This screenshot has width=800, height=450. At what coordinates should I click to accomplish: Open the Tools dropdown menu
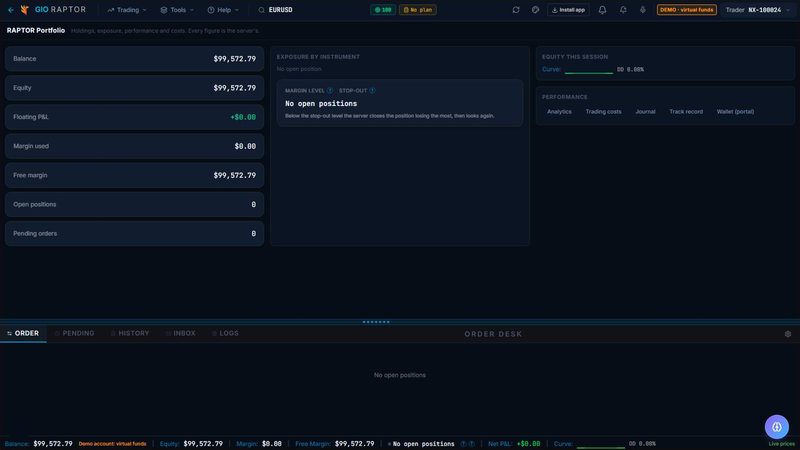(177, 10)
